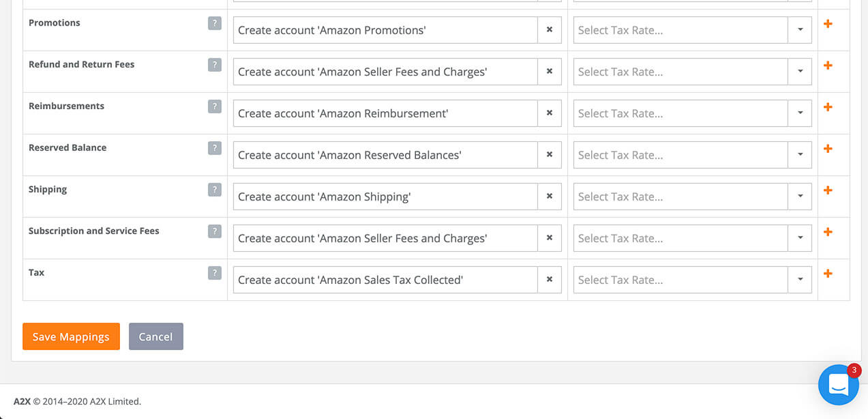Click Select Tax Rate field for Shipping
This screenshot has height=419, width=868.
click(680, 197)
